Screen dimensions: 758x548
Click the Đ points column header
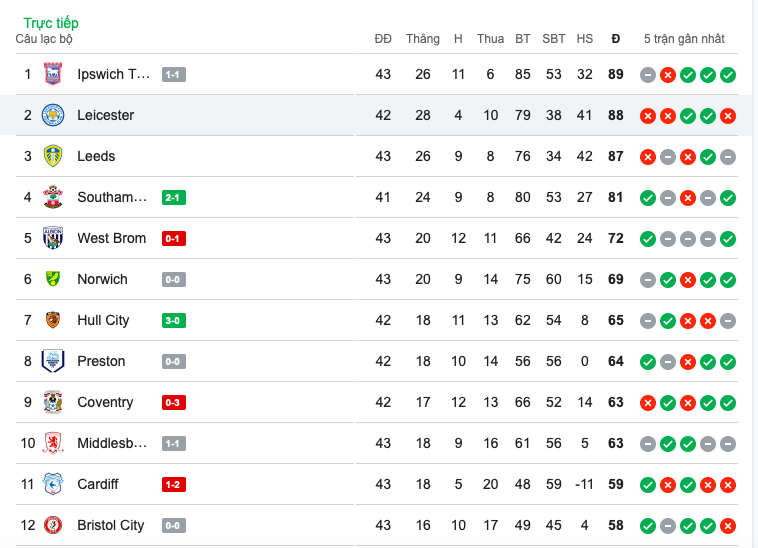[615, 39]
